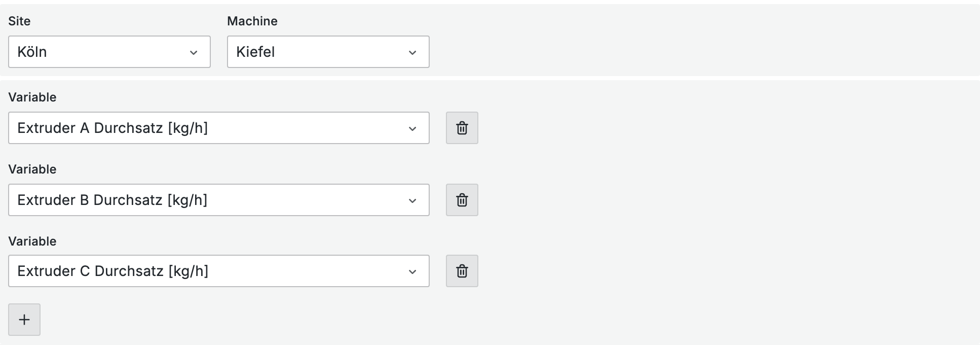Screen dimensions: 980x345
Task: Click the chevron arrow in Machine selector
Action: coord(412,52)
